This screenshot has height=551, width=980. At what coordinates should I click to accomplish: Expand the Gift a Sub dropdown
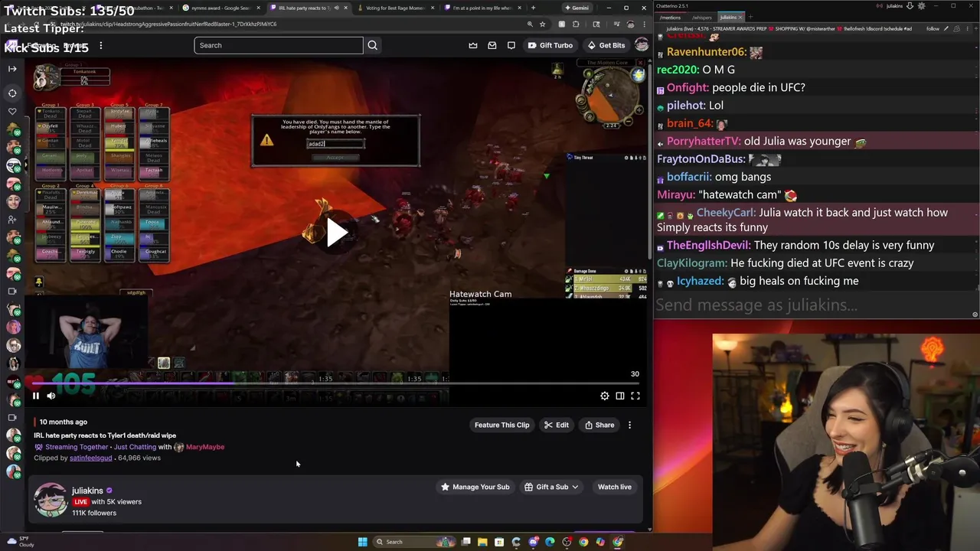551,487
